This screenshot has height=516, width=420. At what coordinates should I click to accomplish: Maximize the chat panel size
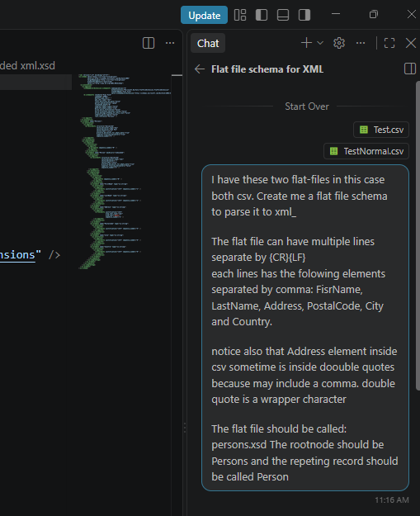click(x=389, y=43)
